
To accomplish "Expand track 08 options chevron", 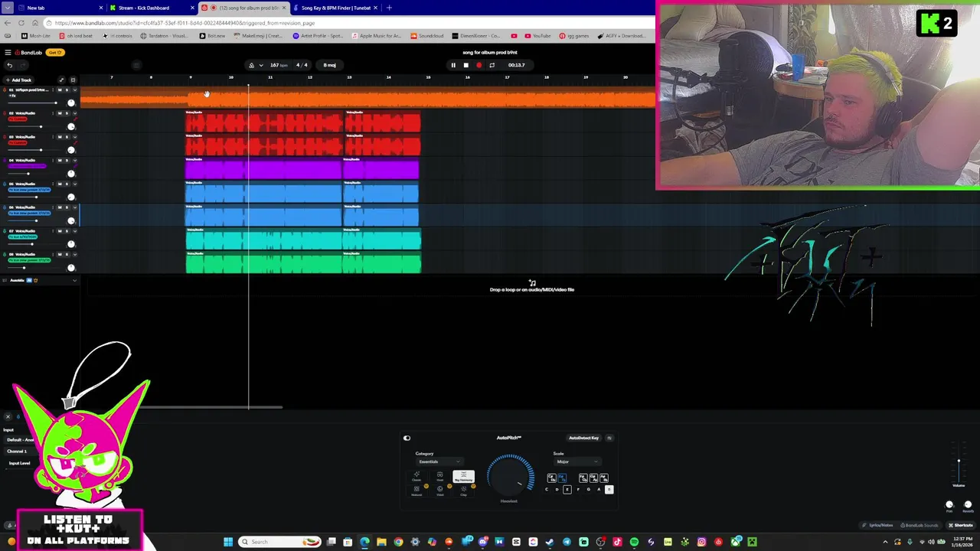I will coord(75,255).
